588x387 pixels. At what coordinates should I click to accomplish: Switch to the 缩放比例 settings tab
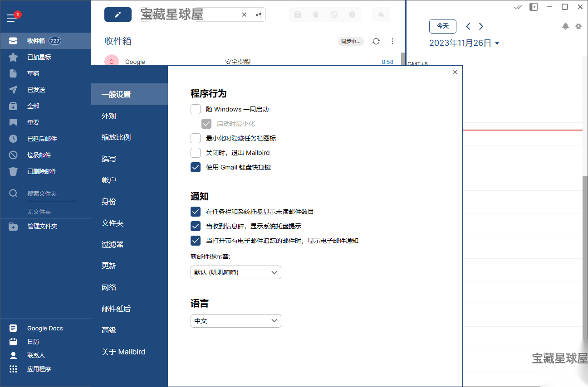(x=129, y=137)
